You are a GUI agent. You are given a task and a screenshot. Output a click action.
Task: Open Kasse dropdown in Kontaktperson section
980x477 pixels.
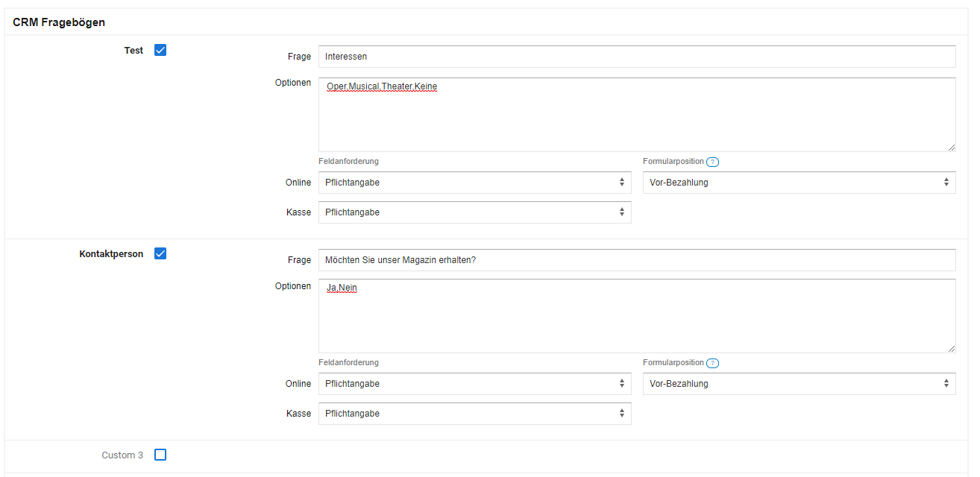pyautogui.click(x=474, y=414)
